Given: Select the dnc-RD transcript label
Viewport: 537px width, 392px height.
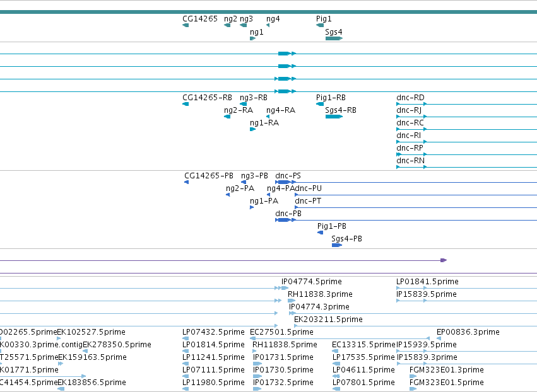Looking at the screenshot, I should (410, 98).
